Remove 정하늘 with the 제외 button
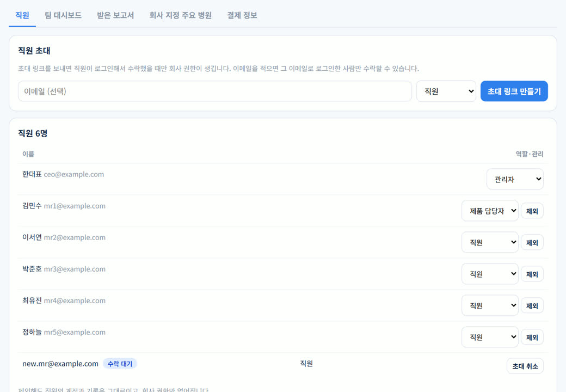This screenshot has width=566, height=392. [532, 338]
